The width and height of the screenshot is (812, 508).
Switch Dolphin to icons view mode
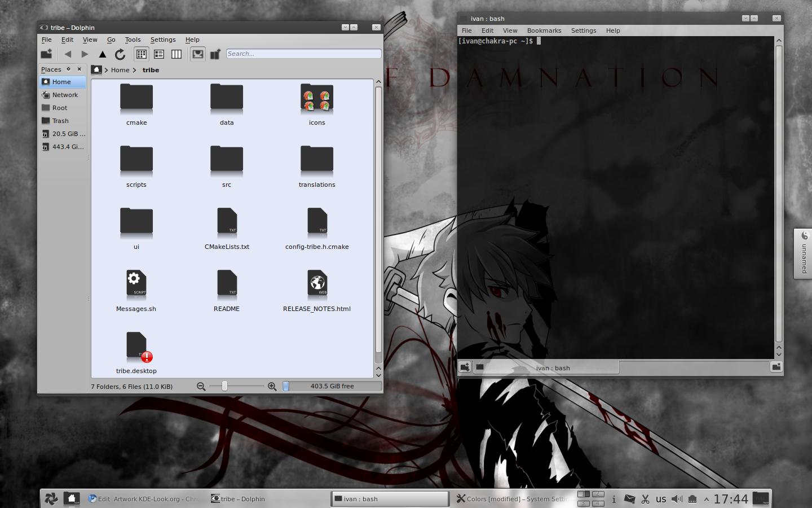pyautogui.click(x=142, y=54)
